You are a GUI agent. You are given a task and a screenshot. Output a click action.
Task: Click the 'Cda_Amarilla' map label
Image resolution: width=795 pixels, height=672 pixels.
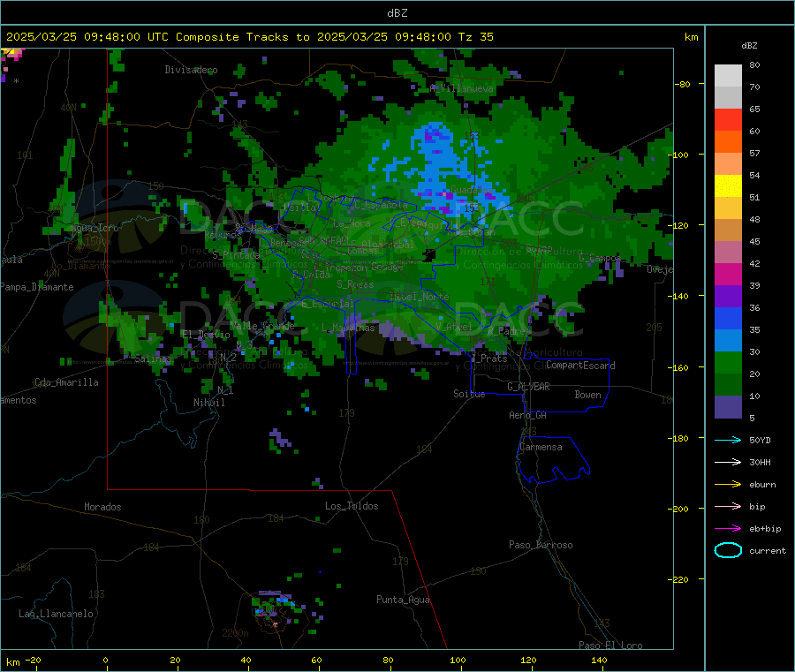coord(66,382)
